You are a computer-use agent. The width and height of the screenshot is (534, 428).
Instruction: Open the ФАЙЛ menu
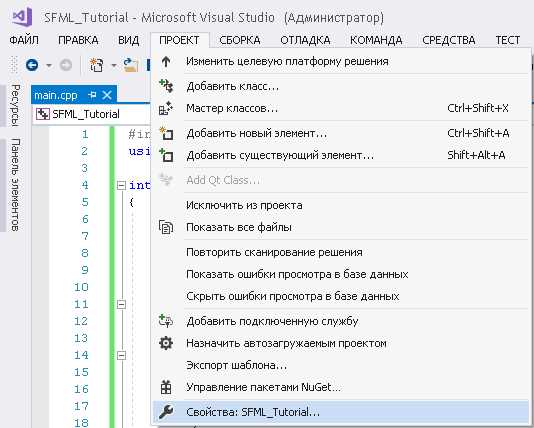coord(24,40)
